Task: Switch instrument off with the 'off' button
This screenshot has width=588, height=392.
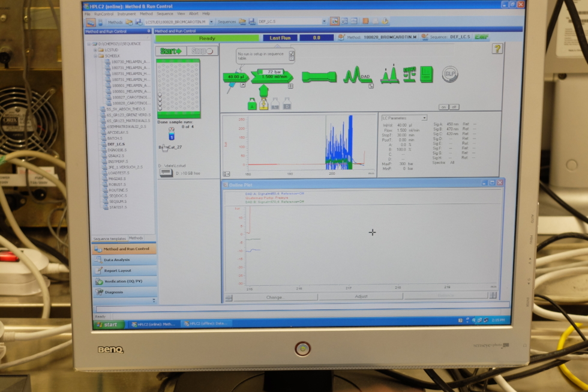Action: coord(454,107)
